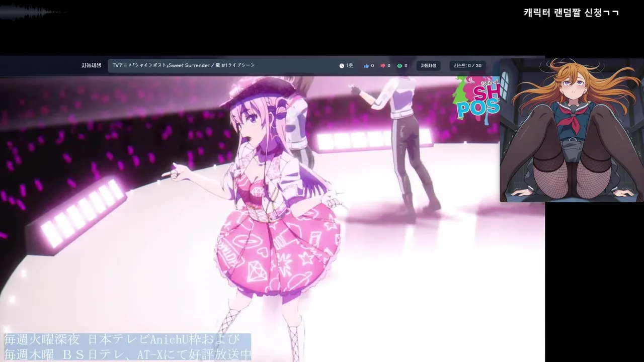Click the 자동재생 button beside the list counter

coord(428,65)
